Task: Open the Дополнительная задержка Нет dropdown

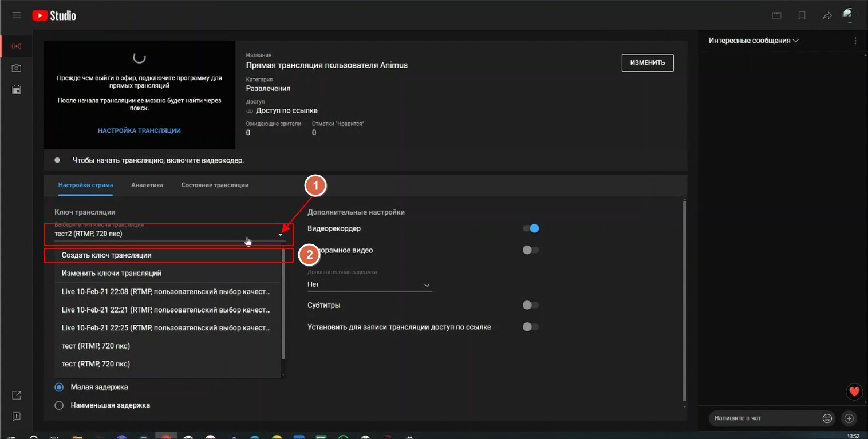Action: click(369, 284)
